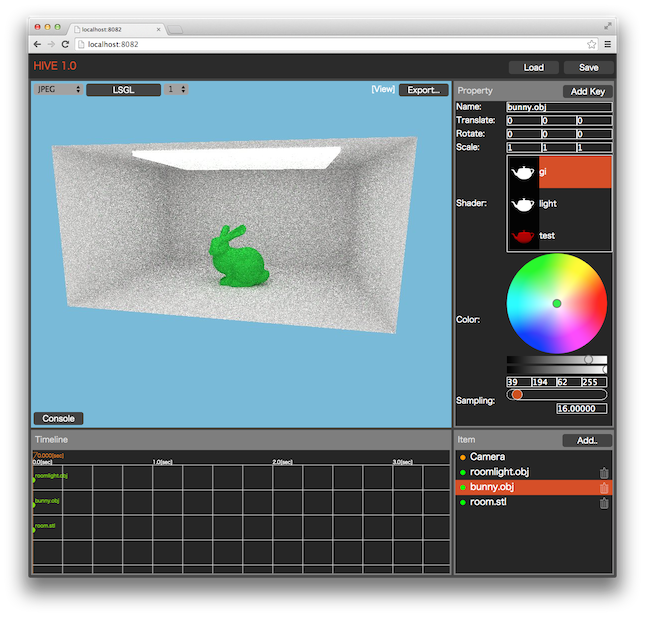Viewport: 645px width, 617px height.
Task: Click the Rotate Z input field
Action: point(594,134)
